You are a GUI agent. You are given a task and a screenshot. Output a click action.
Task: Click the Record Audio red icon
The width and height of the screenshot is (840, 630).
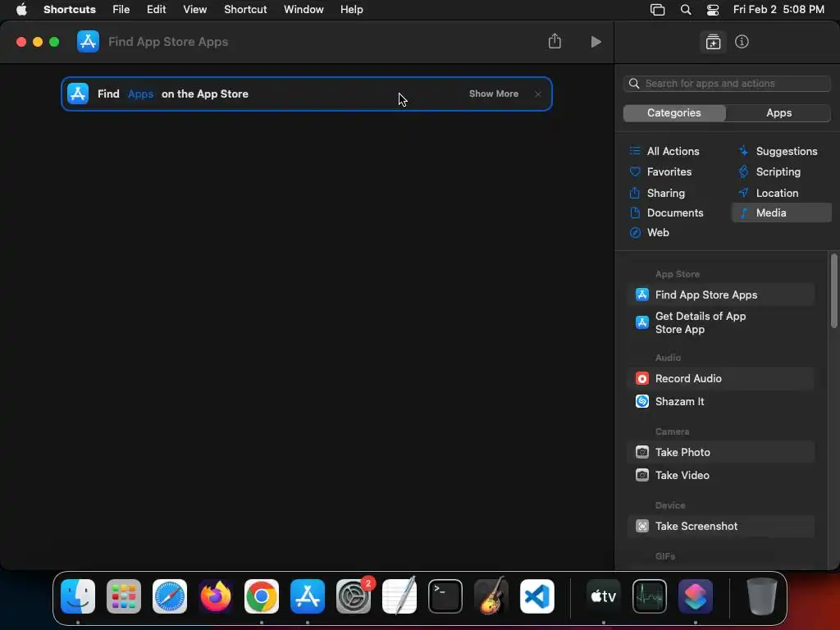pyautogui.click(x=641, y=378)
